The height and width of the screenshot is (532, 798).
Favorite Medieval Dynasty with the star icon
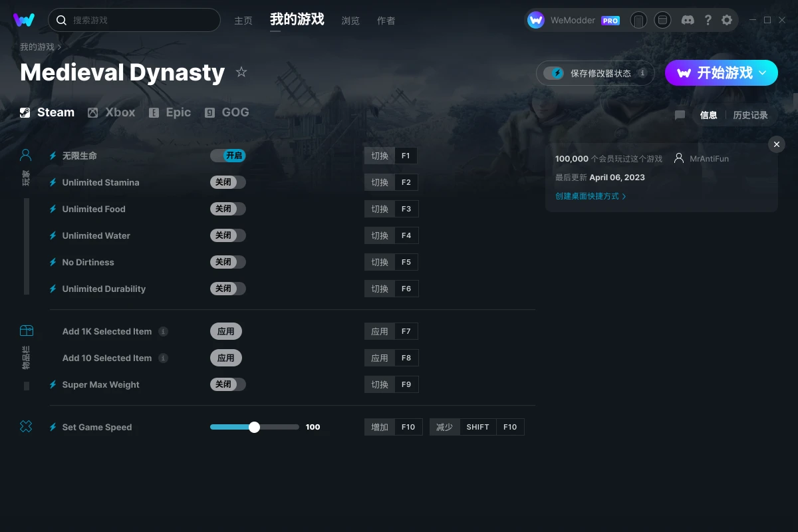241,72
